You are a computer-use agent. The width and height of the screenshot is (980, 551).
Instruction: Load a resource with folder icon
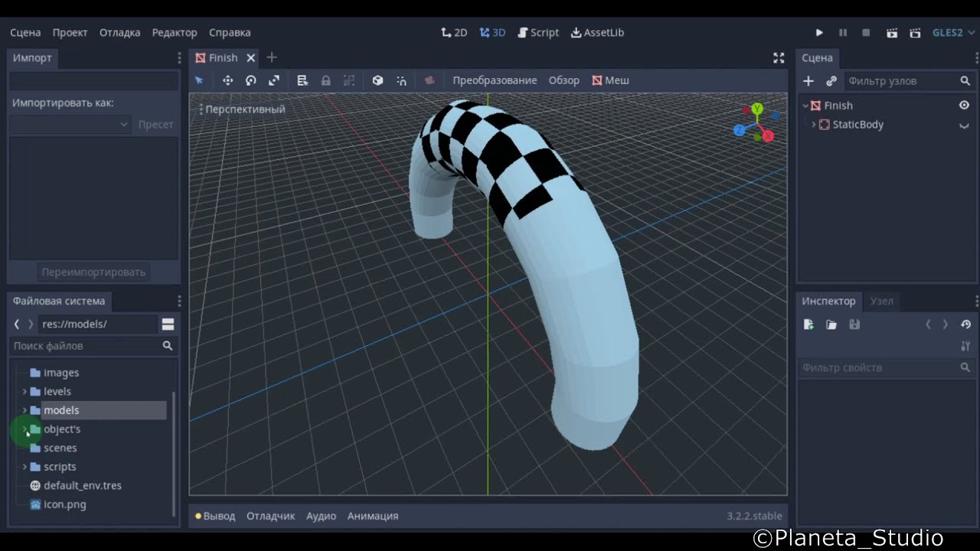point(831,324)
